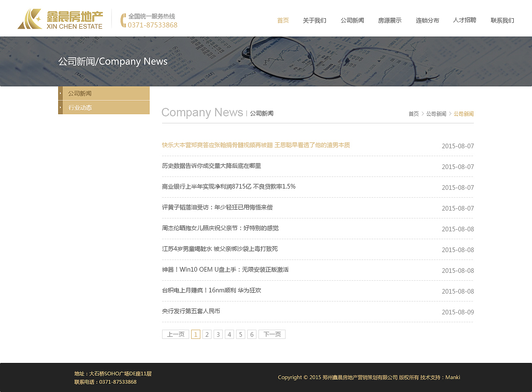Click the banner heading 公司新闻/Company News
This screenshot has height=392, width=532.
click(113, 61)
